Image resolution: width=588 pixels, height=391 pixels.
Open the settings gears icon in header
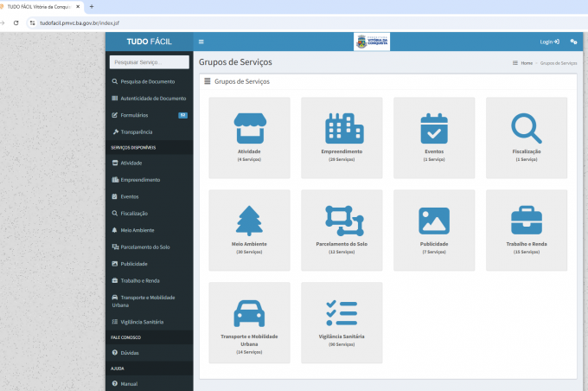point(573,42)
